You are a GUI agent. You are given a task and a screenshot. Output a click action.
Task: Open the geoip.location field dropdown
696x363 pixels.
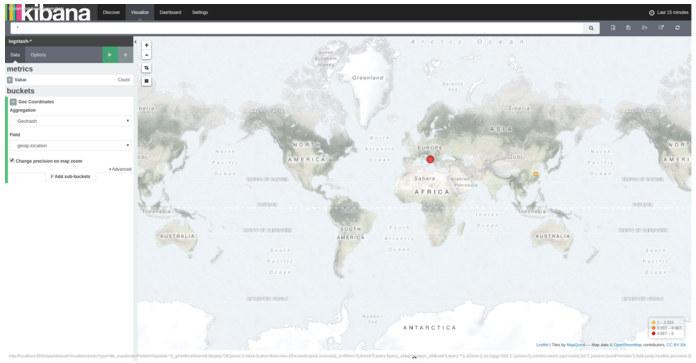[x=71, y=145]
